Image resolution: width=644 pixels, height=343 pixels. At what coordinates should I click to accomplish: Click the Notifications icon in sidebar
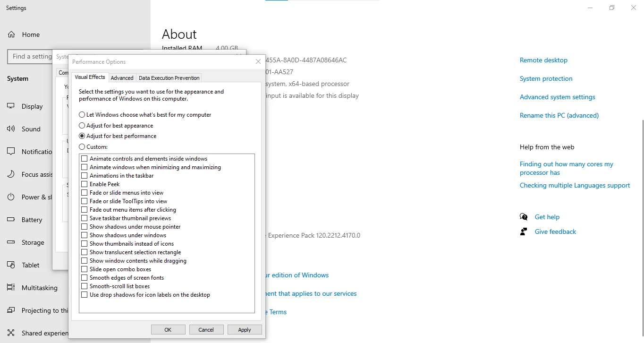pos(11,152)
